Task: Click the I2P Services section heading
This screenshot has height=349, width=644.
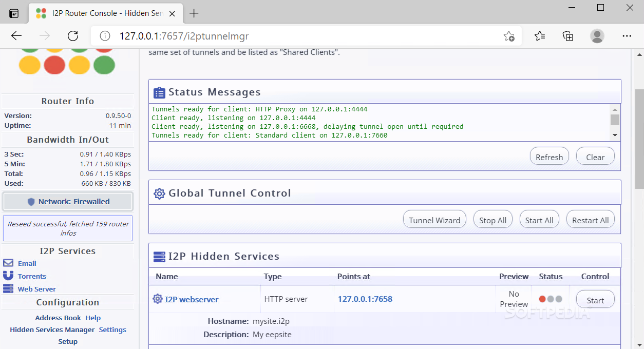Action: [x=68, y=251]
